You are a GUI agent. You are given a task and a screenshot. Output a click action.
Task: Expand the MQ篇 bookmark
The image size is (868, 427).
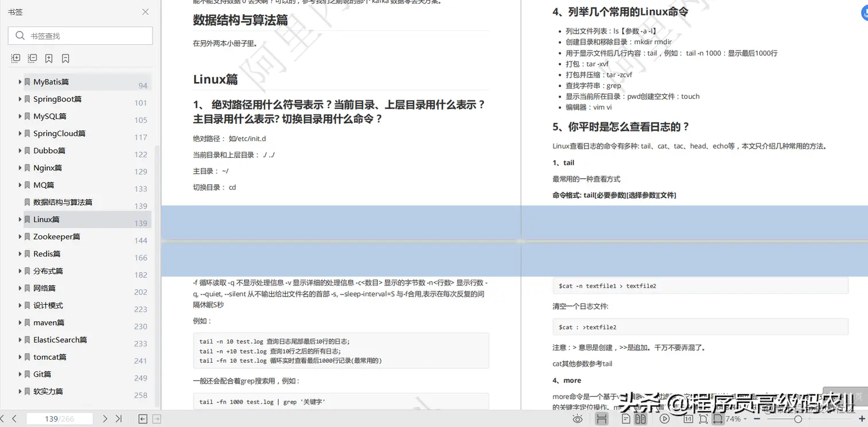[x=20, y=185]
